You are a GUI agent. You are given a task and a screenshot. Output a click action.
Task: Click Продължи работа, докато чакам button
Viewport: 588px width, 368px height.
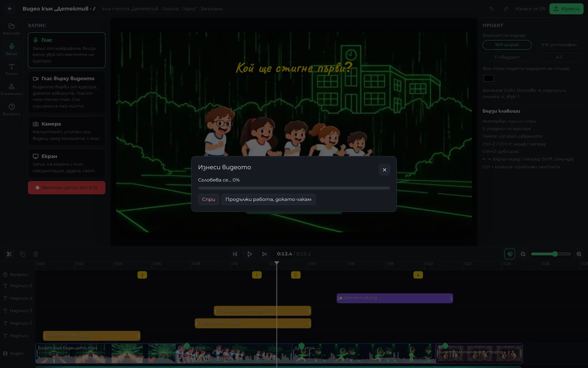[268, 199]
